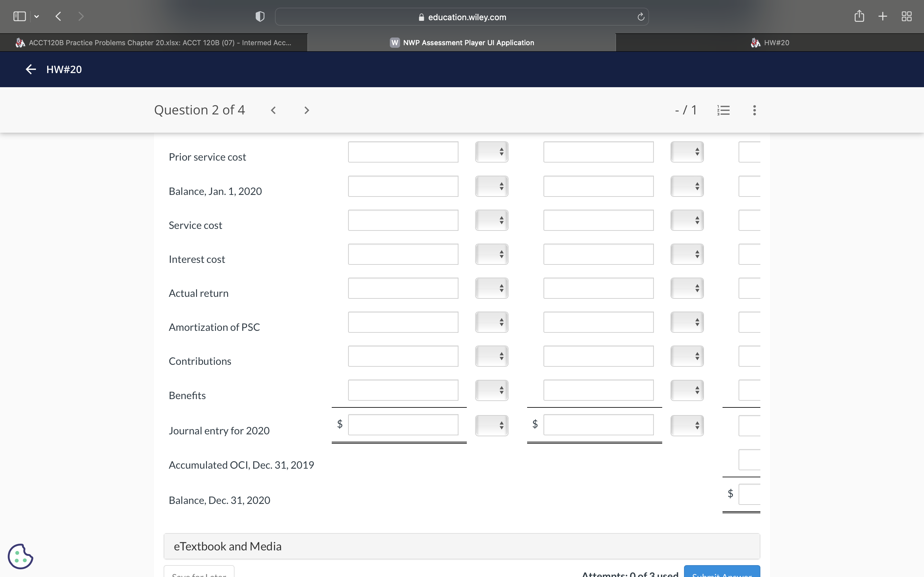Go to previous question chevron
924x577 pixels.
point(273,110)
